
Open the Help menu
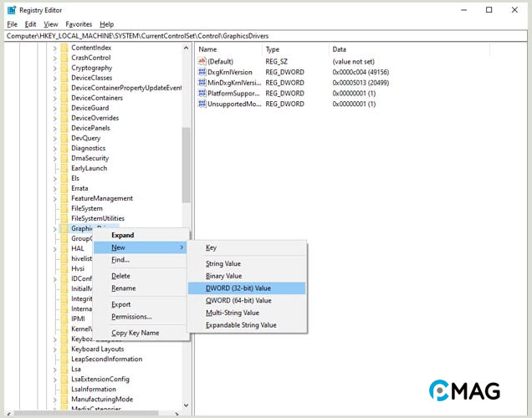point(106,24)
